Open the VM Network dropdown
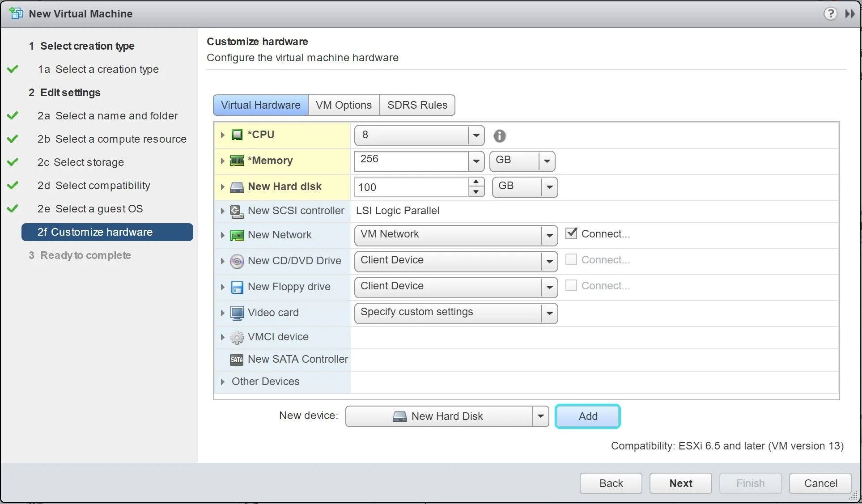 click(x=549, y=235)
